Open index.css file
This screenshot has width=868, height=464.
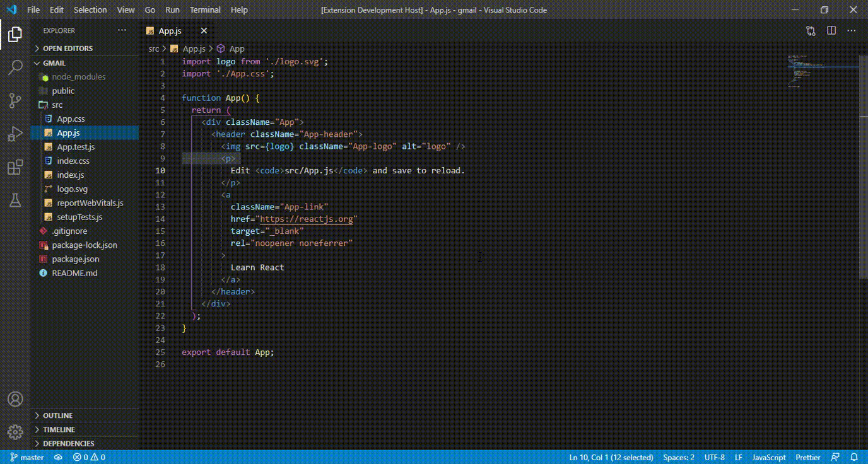click(85, 161)
